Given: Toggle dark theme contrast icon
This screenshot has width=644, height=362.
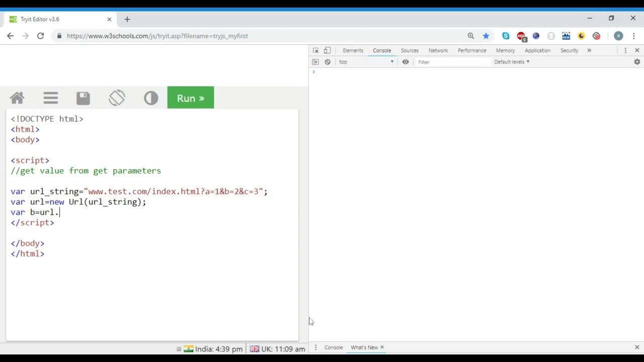Looking at the screenshot, I should [x=150, y=98].
